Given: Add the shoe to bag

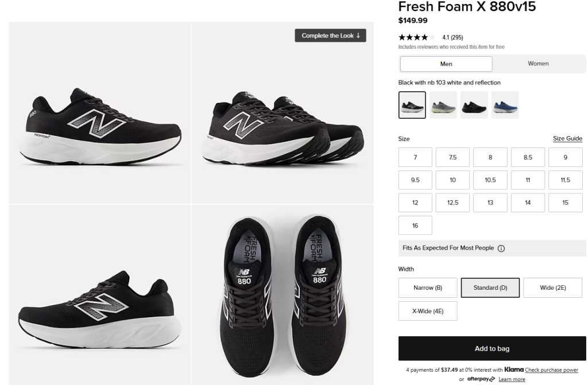Looking at the screenshot, I should click(492, 348).
